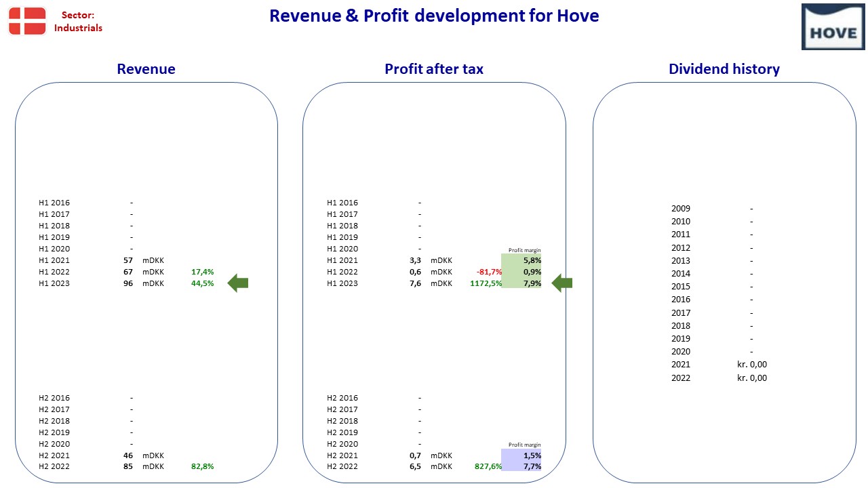The image size is (868, 488).
Task: Select the Profit after tax heading
Action: tap(434, 69)
